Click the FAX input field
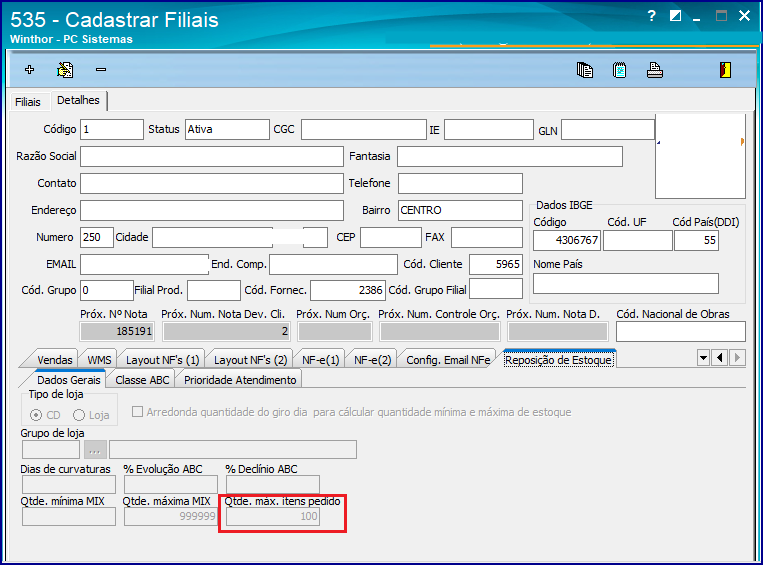The image size is (763, 565). (x=487, y=237)
